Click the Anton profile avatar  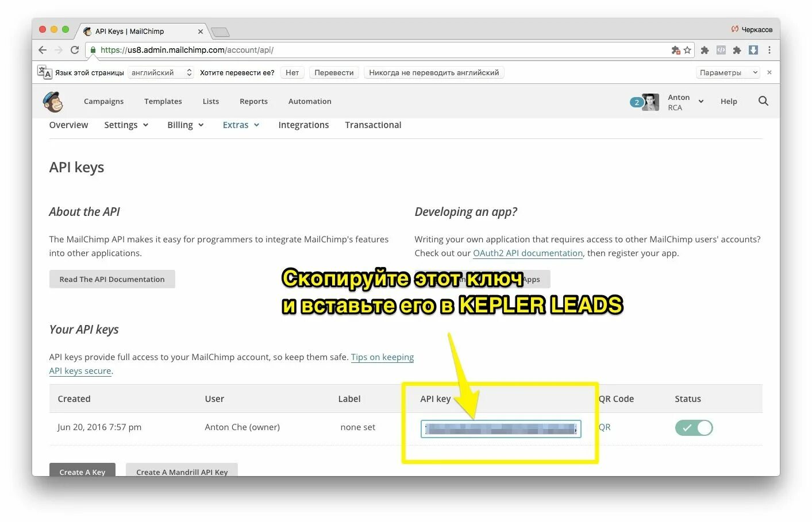tap(651, 102)
